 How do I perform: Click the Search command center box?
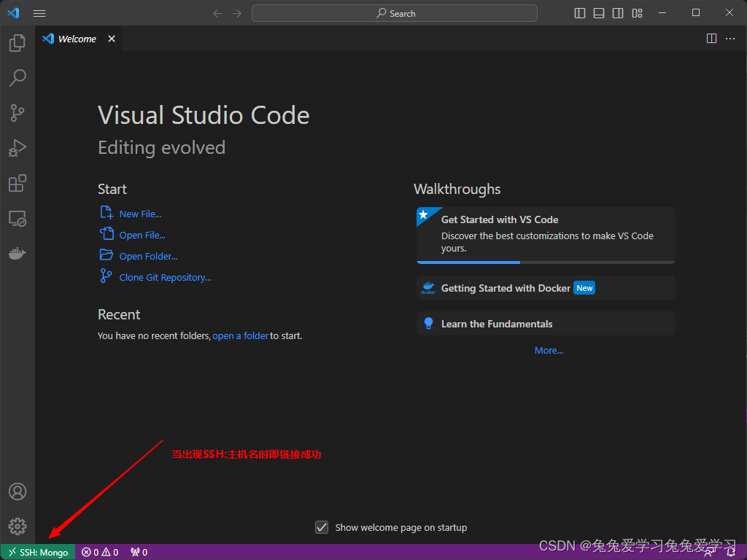(x=395, y=13)
